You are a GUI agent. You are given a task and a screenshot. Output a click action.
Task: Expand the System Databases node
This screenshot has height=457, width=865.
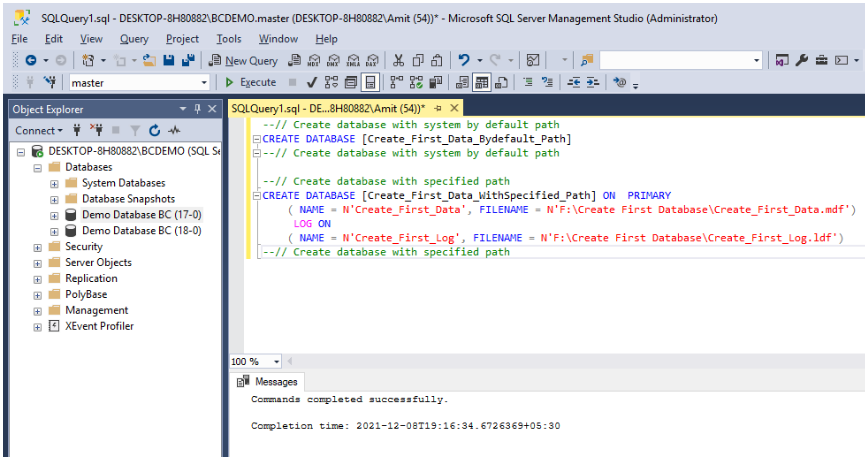point(54,184)
